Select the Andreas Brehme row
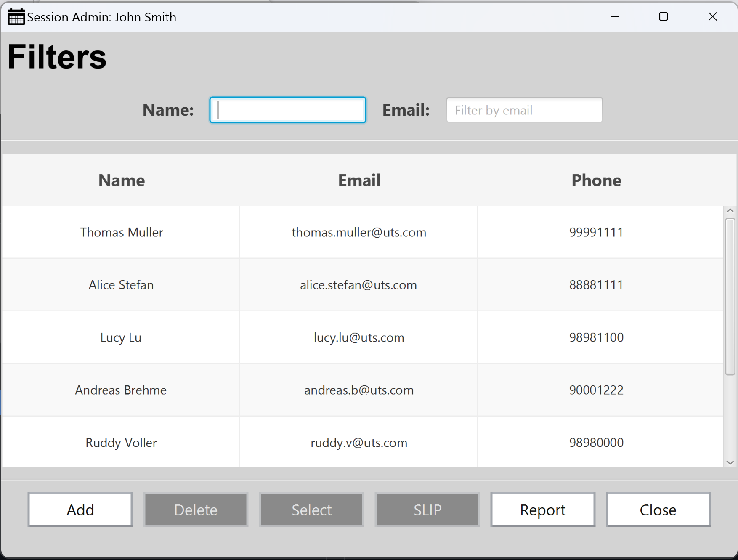738x560 pixels. point(121,390)
